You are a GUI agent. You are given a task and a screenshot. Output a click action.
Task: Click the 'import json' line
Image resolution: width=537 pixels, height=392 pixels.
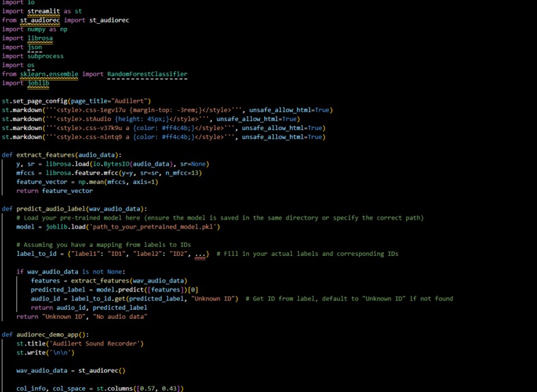coord(22,47)
